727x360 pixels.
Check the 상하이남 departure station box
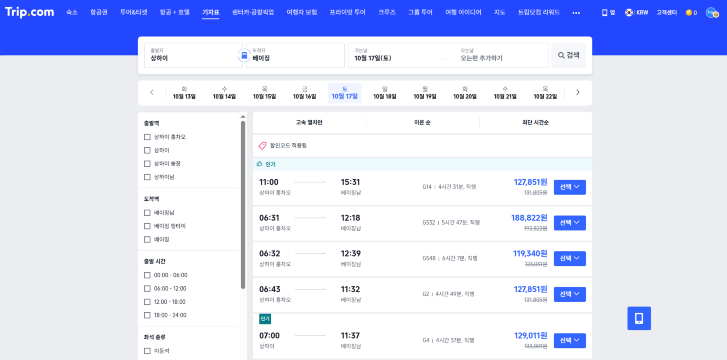(x=147, y=177)
